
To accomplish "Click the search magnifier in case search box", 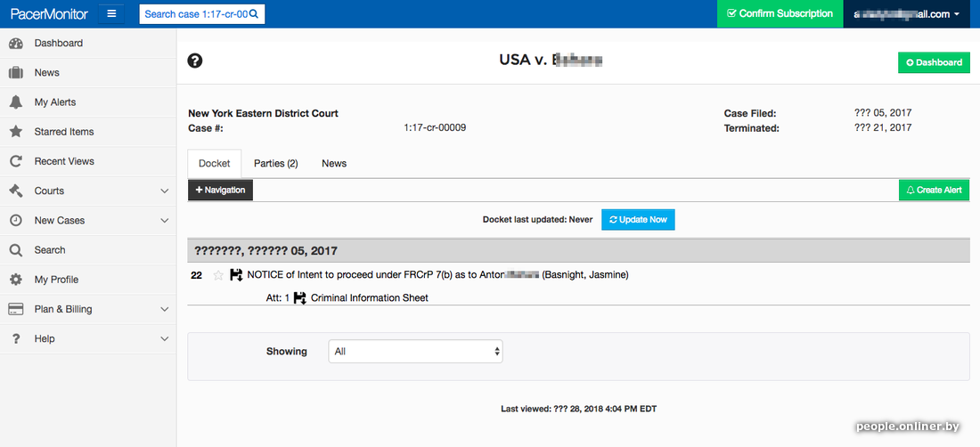I will (254, 13).
